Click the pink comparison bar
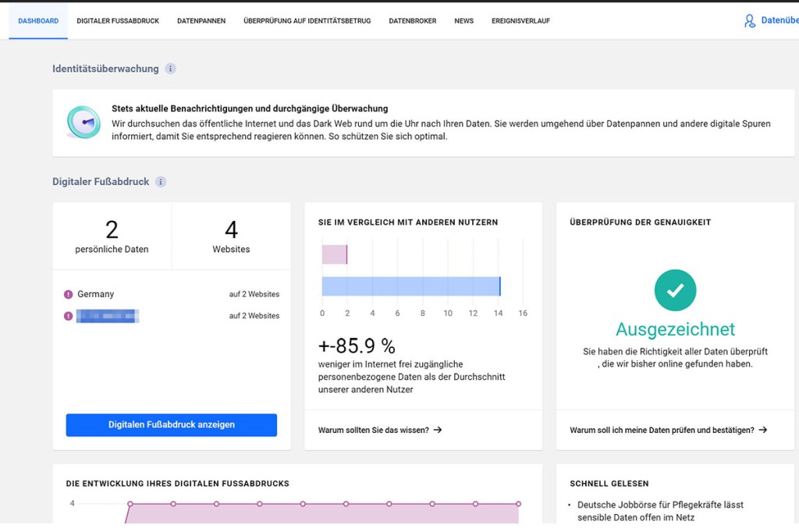The image size is (799, 532). [x=335, y=254]
